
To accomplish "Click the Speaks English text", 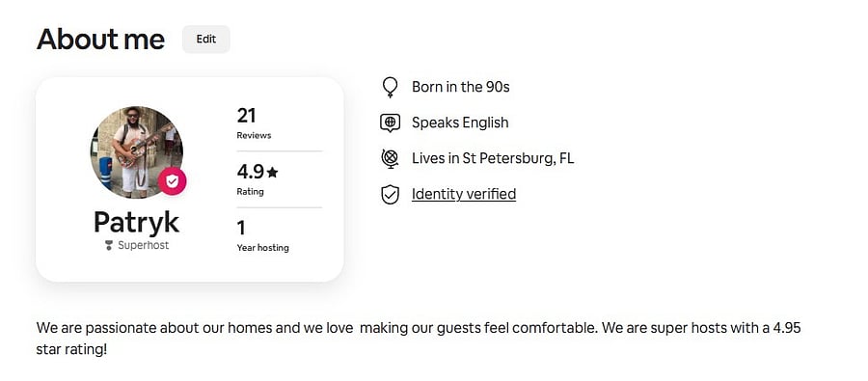I will pyautogui.click(x=460, y=122).
